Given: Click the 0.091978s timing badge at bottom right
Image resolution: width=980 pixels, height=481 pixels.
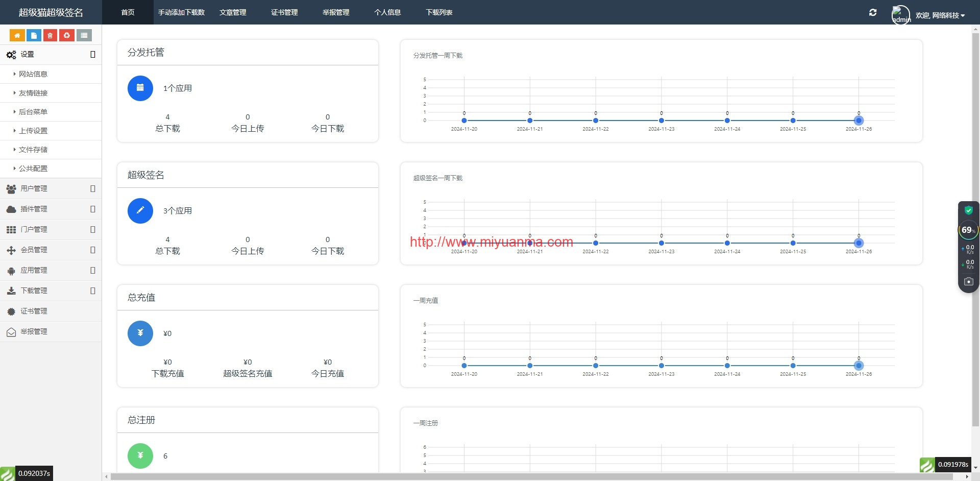Looking at the screenshot, I should pyautogui.click(x=953, y=465).
